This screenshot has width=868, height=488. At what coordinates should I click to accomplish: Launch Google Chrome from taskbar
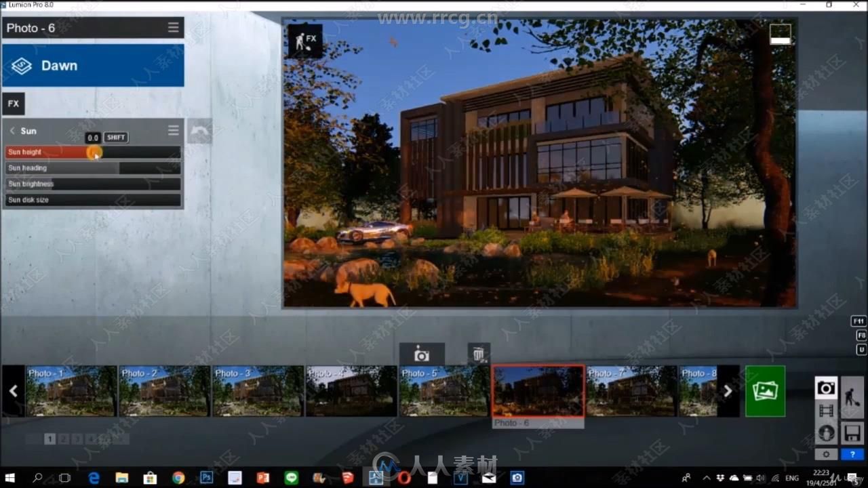(x=178, y=478)
